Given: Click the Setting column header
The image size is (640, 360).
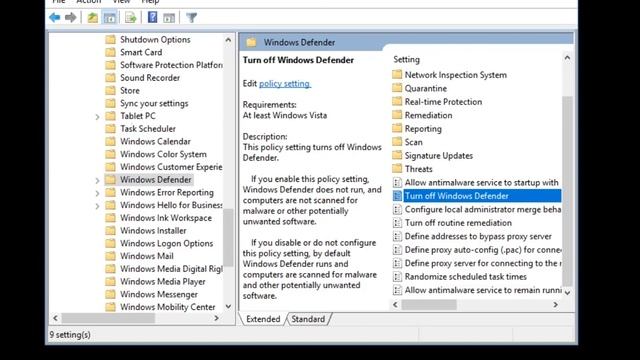Looking at the screenshot, I should coord(407,60).
